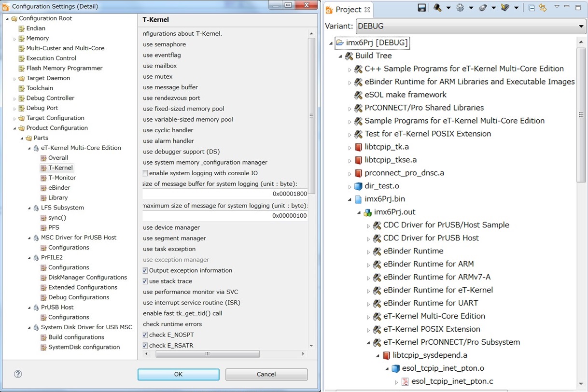Select the eBinder configuration item
The width and height of the screenshot is (588, 392).
point(59,188)
